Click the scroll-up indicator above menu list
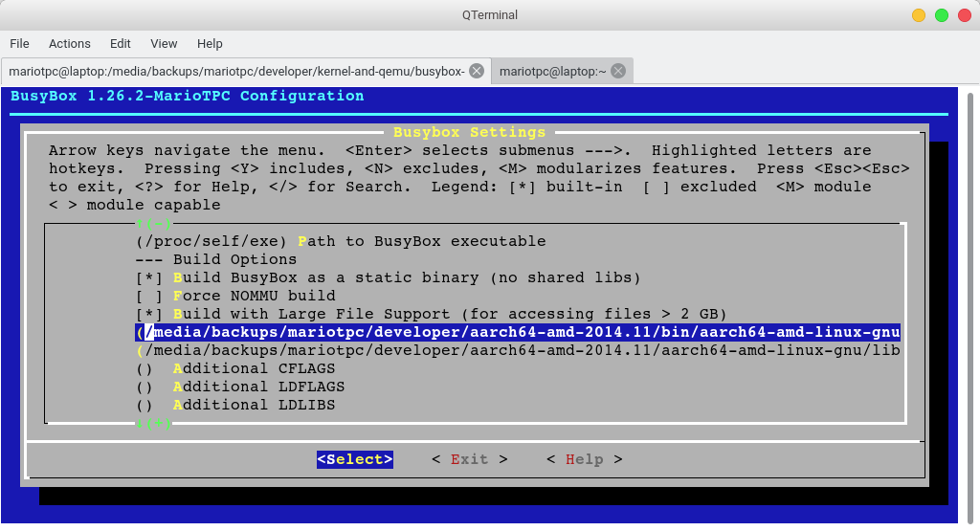Screen dimensions: 980x531 click(153, 223)
